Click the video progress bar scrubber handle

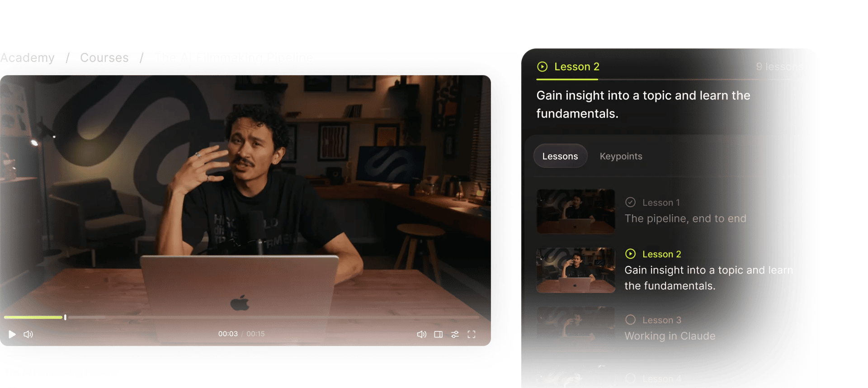[65, 317]
